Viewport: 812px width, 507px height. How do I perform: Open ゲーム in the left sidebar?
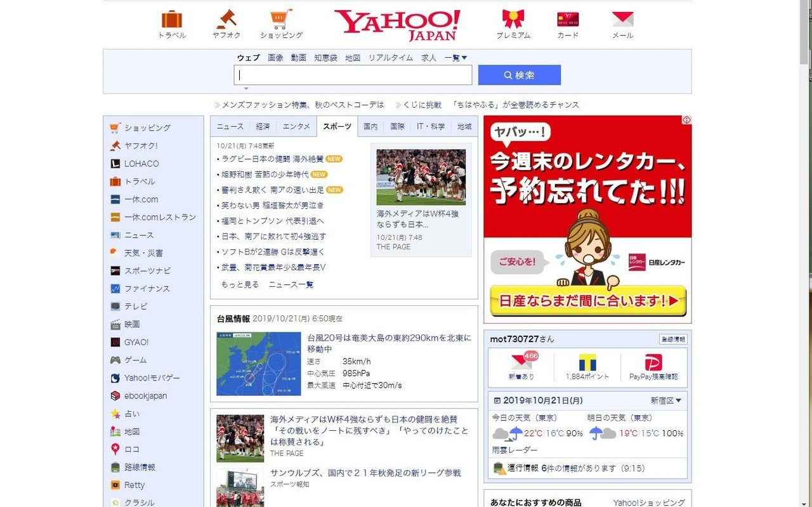(135, 360)
